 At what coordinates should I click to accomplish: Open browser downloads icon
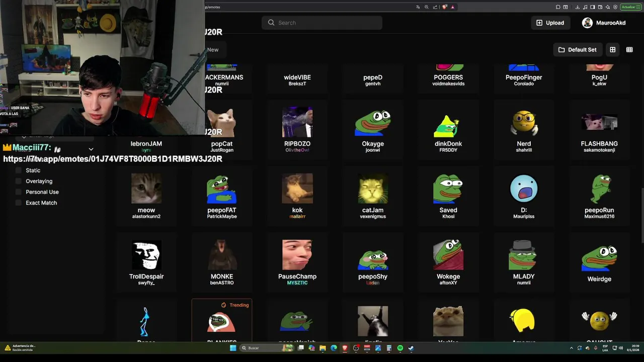(578, 7)
